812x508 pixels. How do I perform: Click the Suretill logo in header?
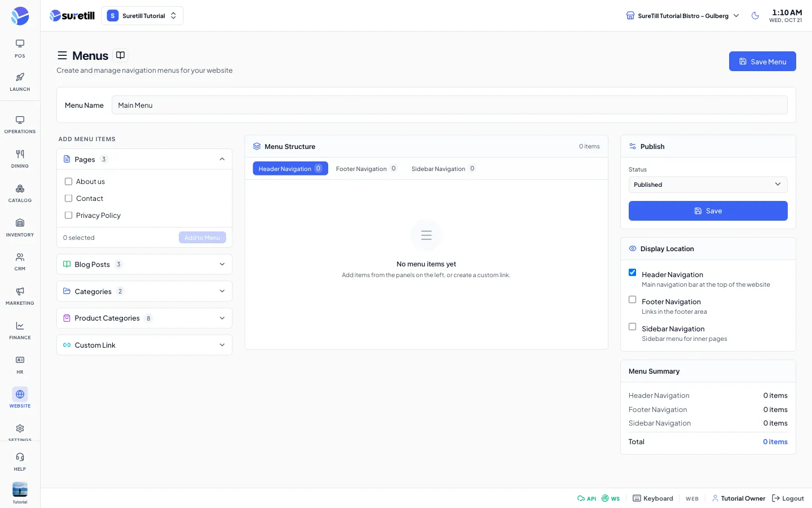click(x=72, y=16)
